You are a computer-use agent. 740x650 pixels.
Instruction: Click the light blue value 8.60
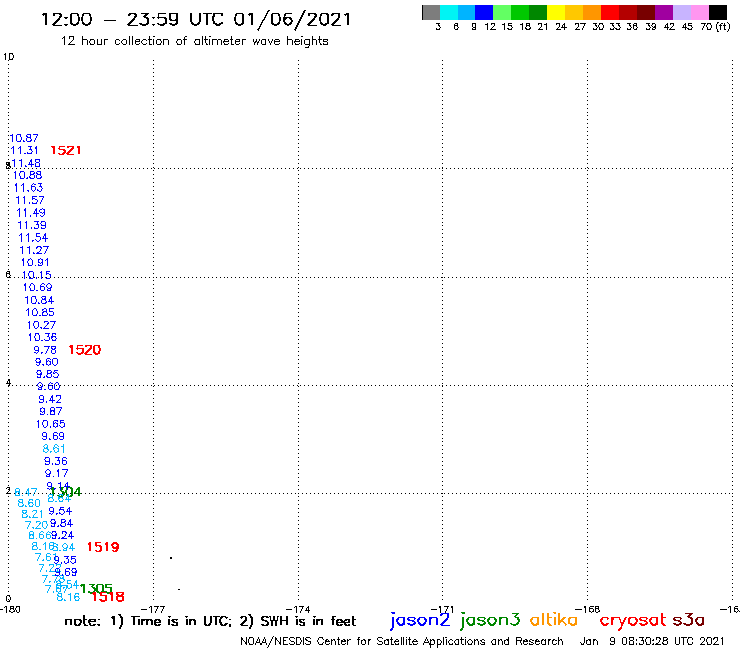coord(29,503)
